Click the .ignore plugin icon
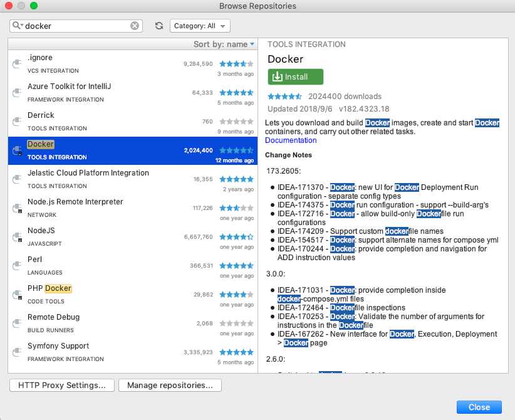Image resolution: width=515 pixels, height=420 pixels. (x=17, y=64)
